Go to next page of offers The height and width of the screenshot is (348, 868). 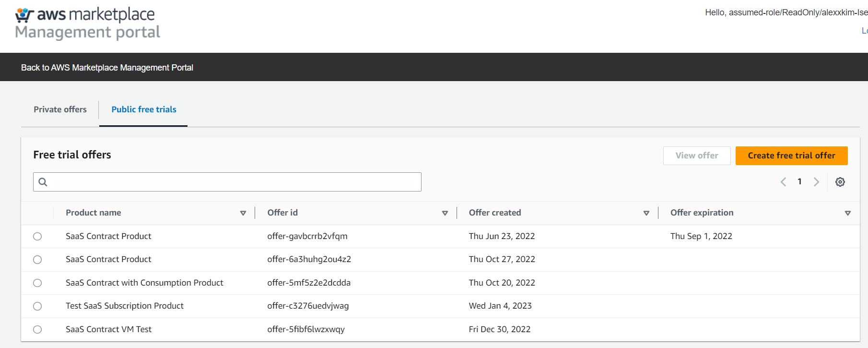pos(816,182)
